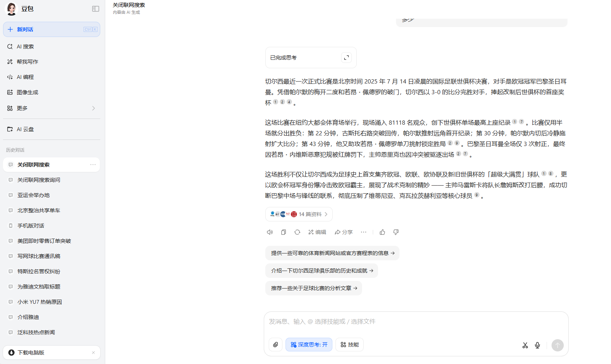Select history chat 小米 YU7 热销原因
Screen dimensions: 611x364
pos(51,302)
